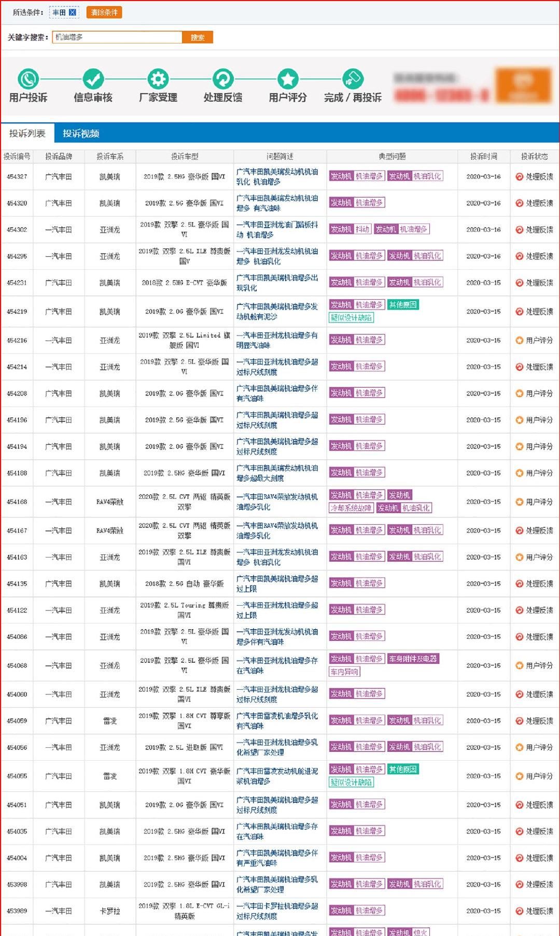Click the 投诉时间 column header
This screenshot has width=560, height=936.
tap(483, 156)
